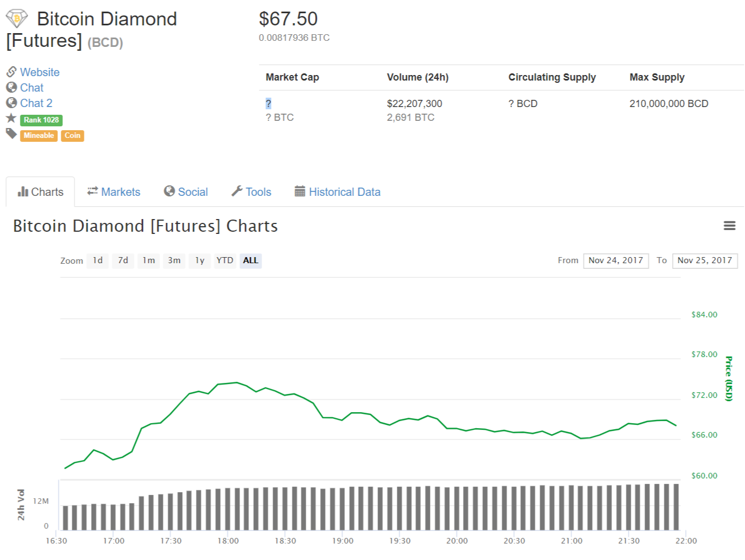This screenshot has height=560, width=745.
Task: Open the chart hamburger menu icon
Action: 730,226
